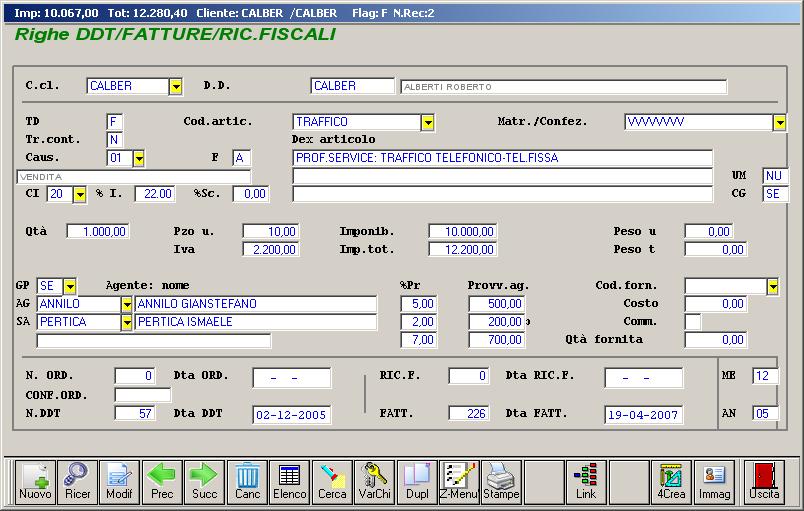Click the N. ORD. field

click(x=135, y=376)
